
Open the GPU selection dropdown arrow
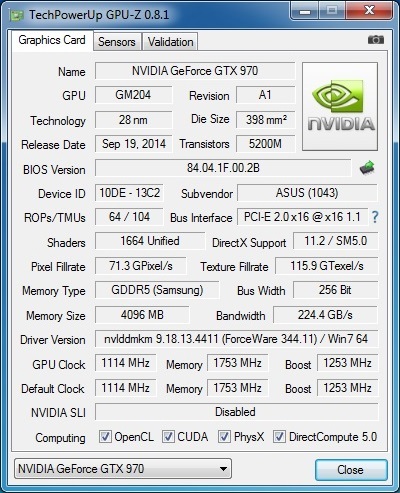(x=223, y=469)
